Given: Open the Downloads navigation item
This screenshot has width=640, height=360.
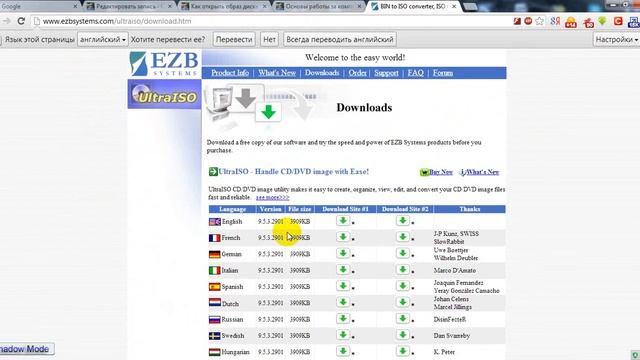Looking at the screenshot, I should [322, 73].
